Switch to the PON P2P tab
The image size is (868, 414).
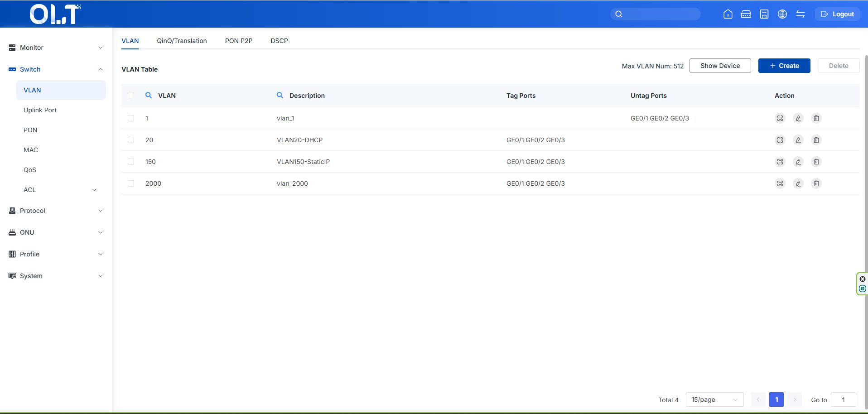point(239,41)
